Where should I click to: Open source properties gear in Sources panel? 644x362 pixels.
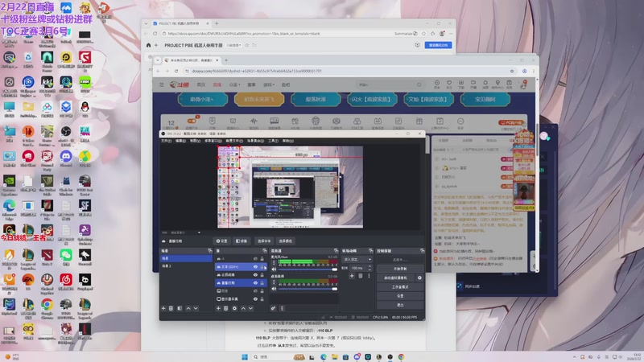(234, 308)
